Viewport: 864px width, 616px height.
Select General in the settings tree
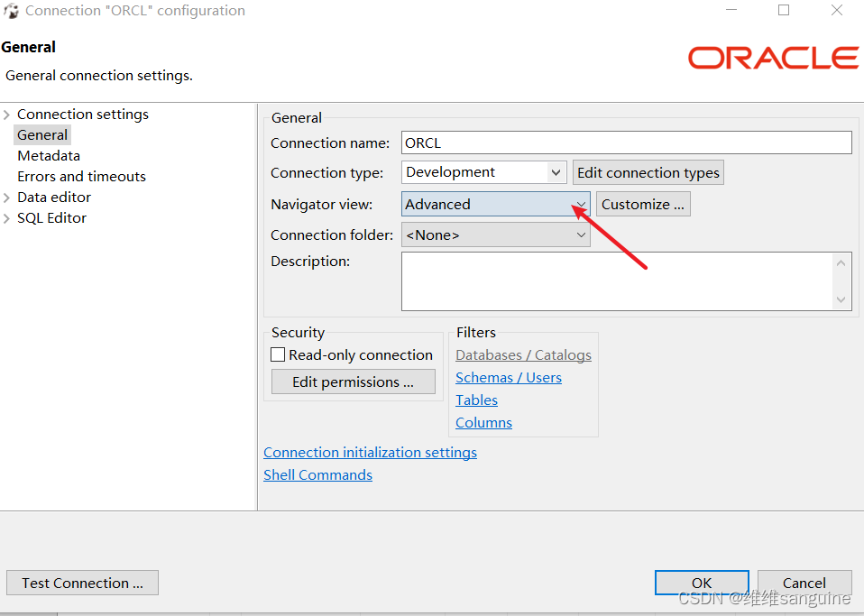(42, 135)
